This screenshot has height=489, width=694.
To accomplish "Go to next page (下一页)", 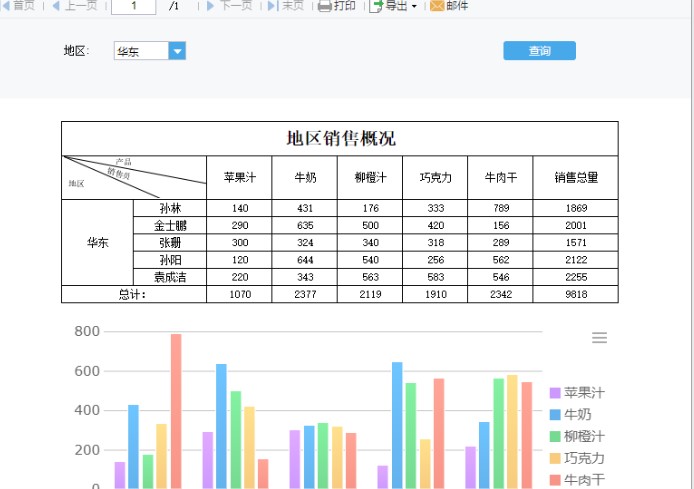I will (x=230, y=5).
